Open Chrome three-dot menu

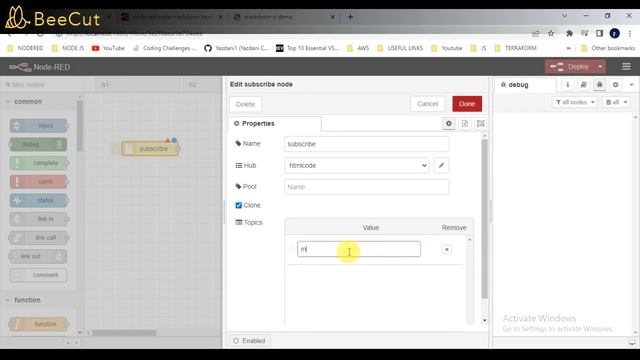click(630, 33)
